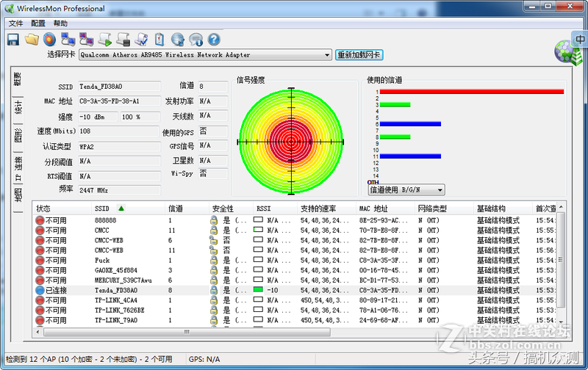The width and height of the screenshot is (588, 370).
Task: Sort by the 基础结构 column header
Action: pyautogui.click(x=503, y=208)
